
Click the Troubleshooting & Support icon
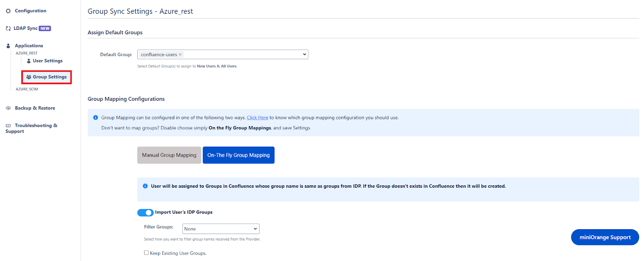point(8,126)
